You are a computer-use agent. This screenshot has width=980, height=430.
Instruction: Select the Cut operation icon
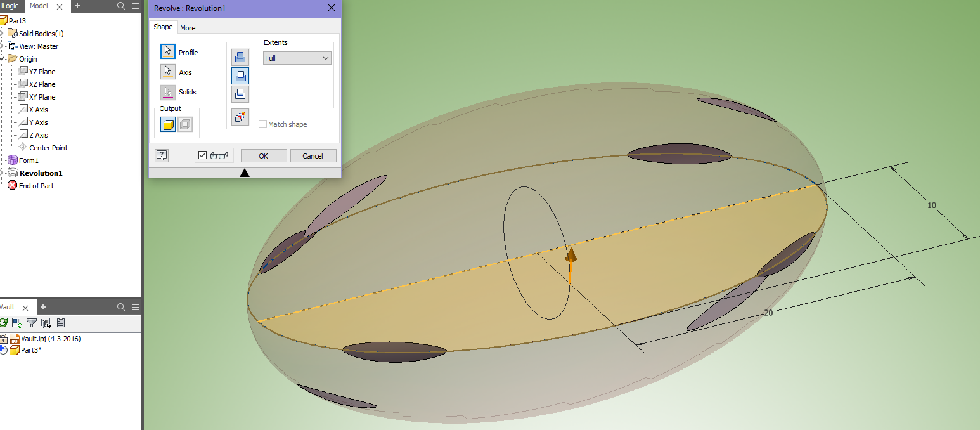pos(240,75)
